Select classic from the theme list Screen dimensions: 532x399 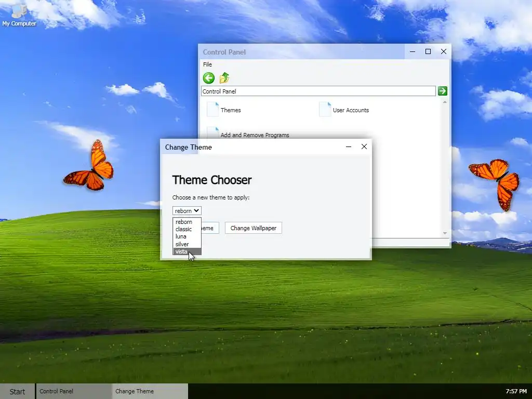[187, 229]
